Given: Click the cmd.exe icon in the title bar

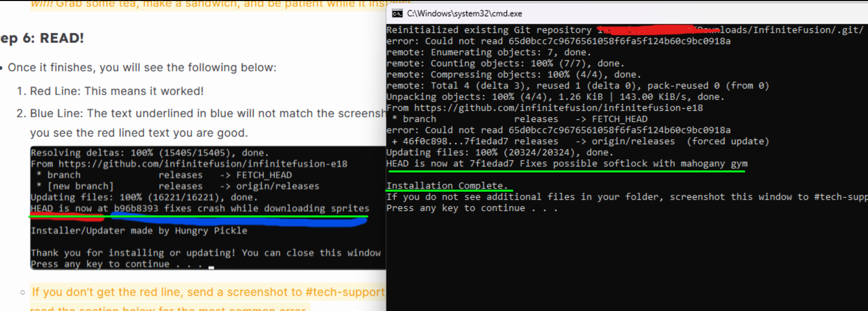Looking at the screenshot, I should click(x=397, y=13).
